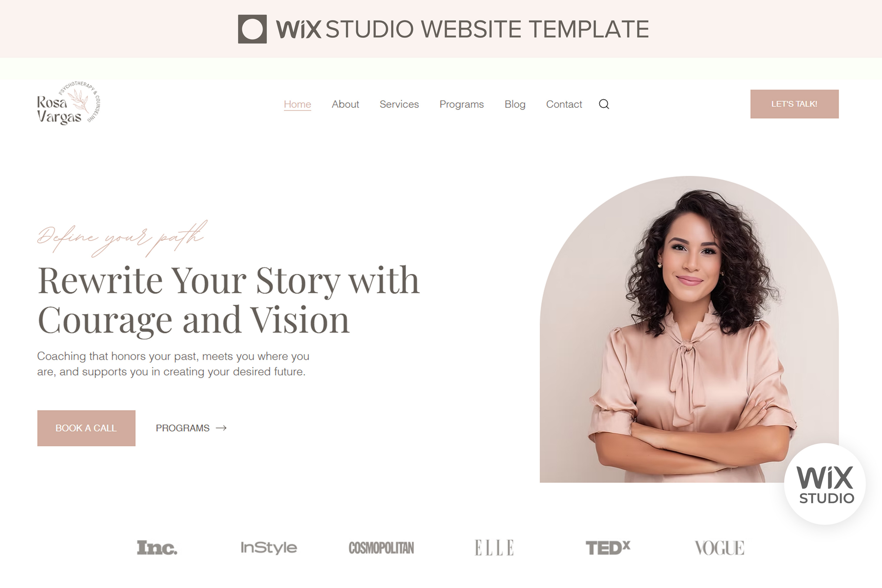Click the TEDx logo
The height and width of the screenshot is (588, 882).
608,548
